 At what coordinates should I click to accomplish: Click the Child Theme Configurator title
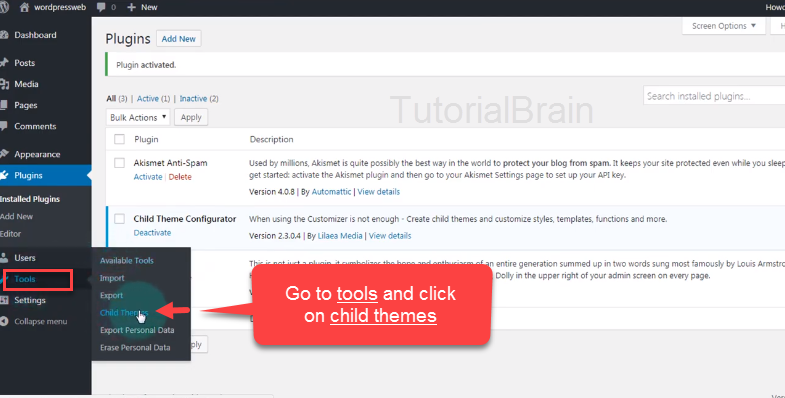coord(185,219)
